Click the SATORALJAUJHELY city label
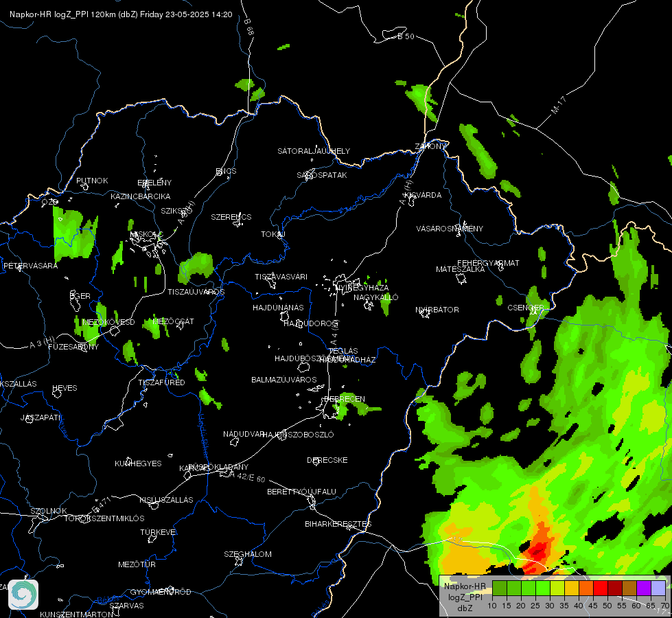672x618 pixels. tap(314, 151)
